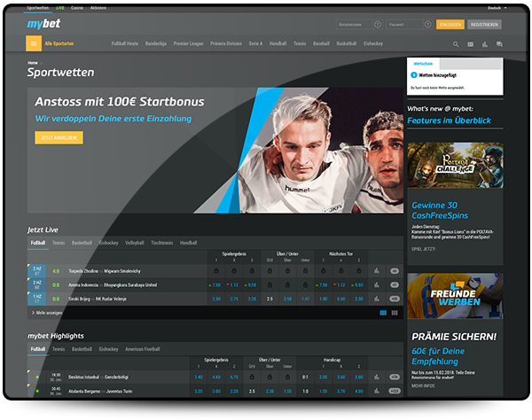The height and width of the screenshot is (420, 532).
Task: Go to Baseball in sports navigation
Action: tap(321, 43)
